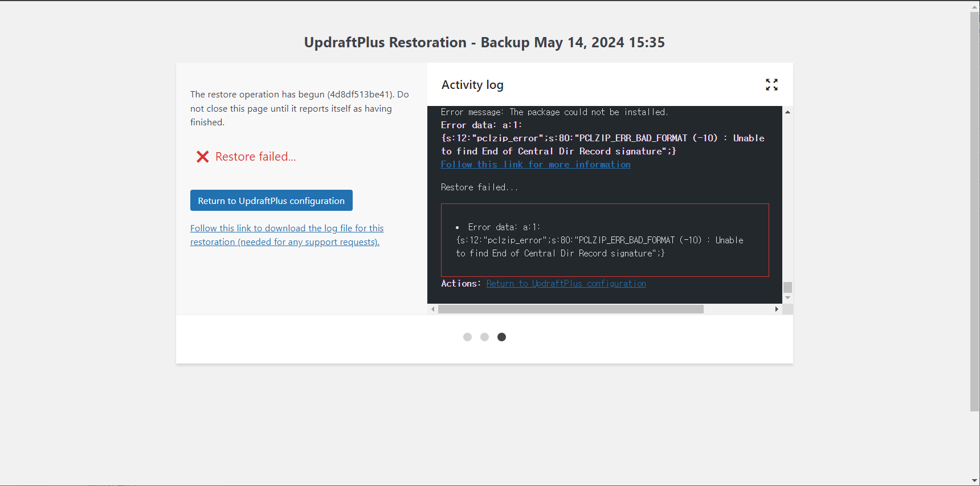Screen dimensions: 980x486
Task: Select the third active step dot
Action: pos(501,337)
